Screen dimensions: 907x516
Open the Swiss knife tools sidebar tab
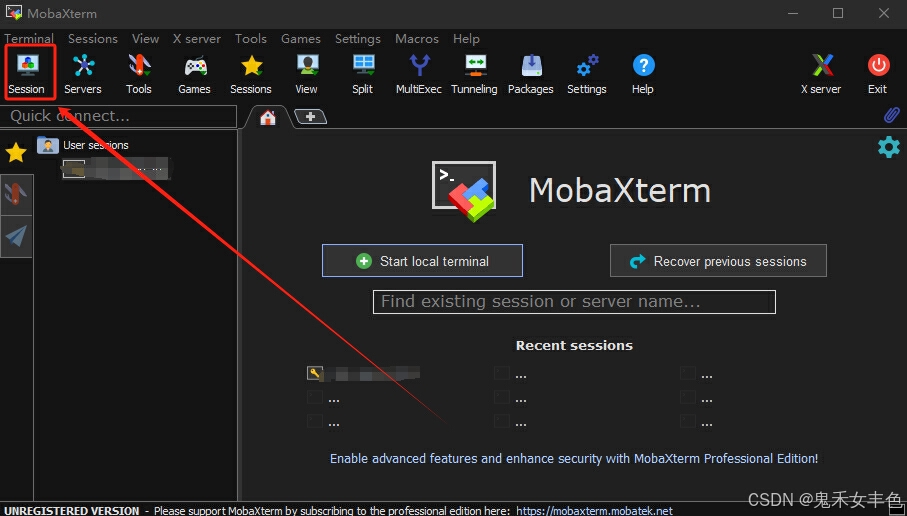click(x=16, y=195)
